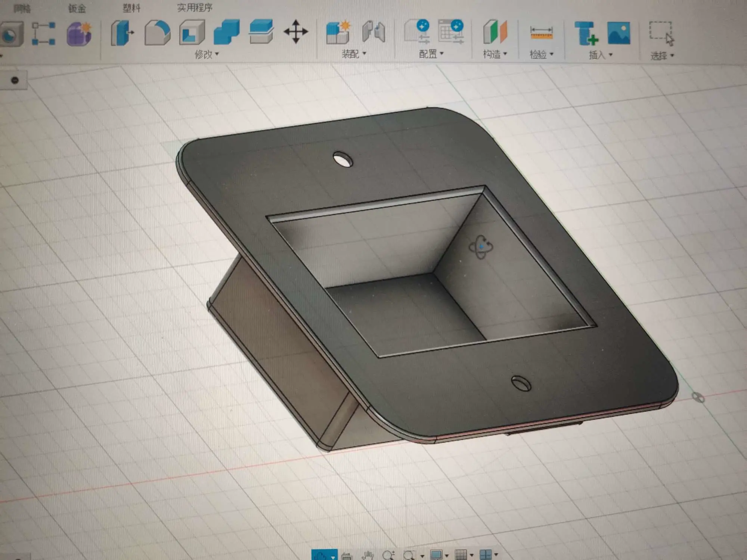Open the Orbit tool dropdown arrow
This screenshot has width=747, height=560.
(333, 557)
